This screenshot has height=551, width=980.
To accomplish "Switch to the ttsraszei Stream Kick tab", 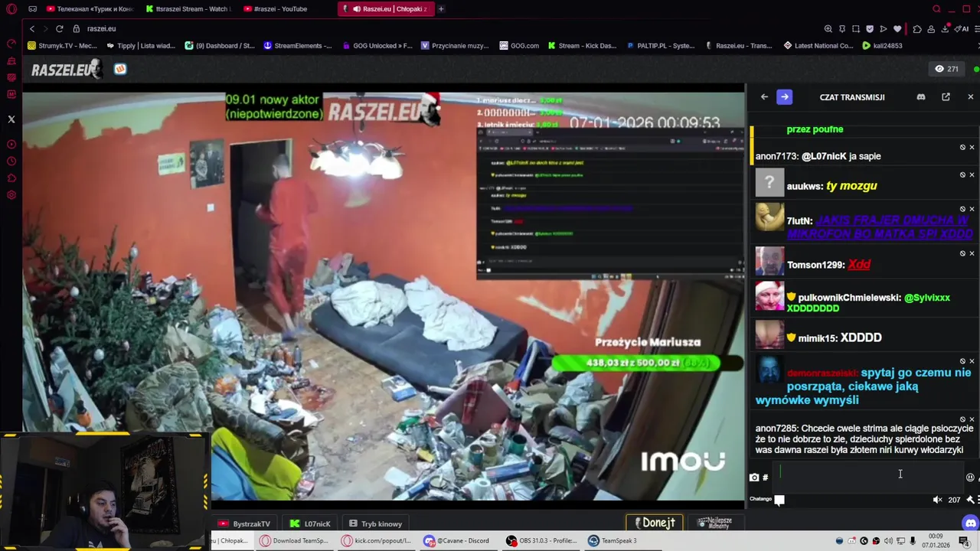I will point(188,9).
